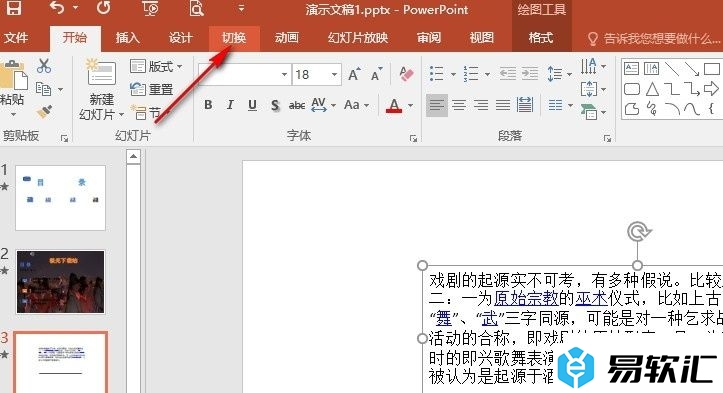Click the 新建幻灯片 button
This screenshot has width=723, height=393.
coord(101,89)
